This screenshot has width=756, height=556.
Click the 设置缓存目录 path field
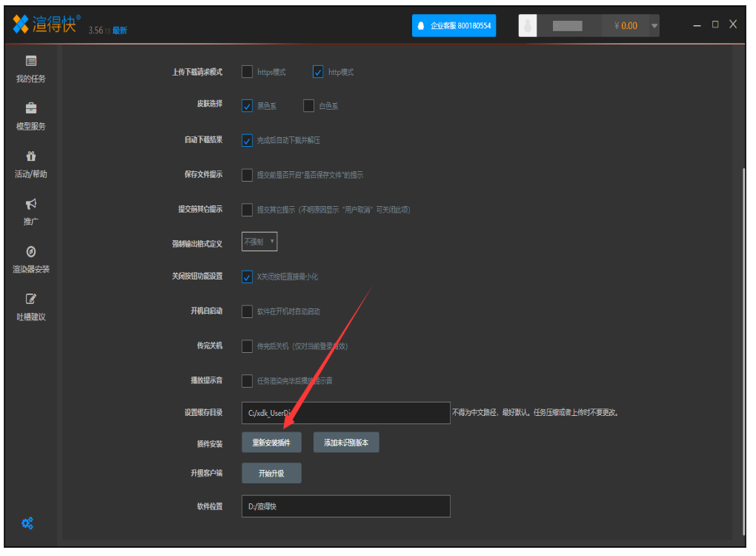345,413
